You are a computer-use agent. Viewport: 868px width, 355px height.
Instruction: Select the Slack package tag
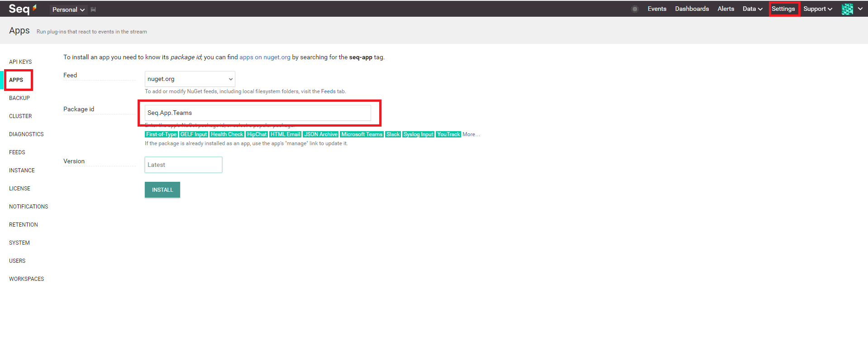click(x=393, y=134)
